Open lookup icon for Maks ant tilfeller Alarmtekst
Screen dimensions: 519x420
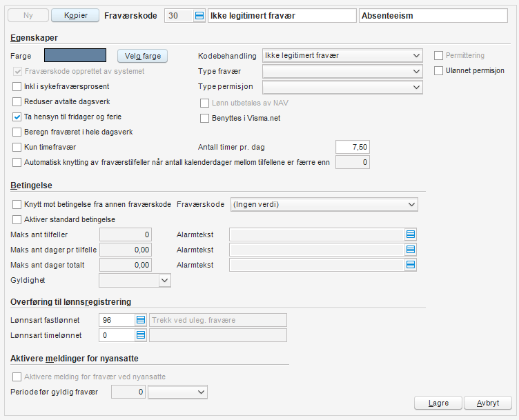(x=411, y=234)
